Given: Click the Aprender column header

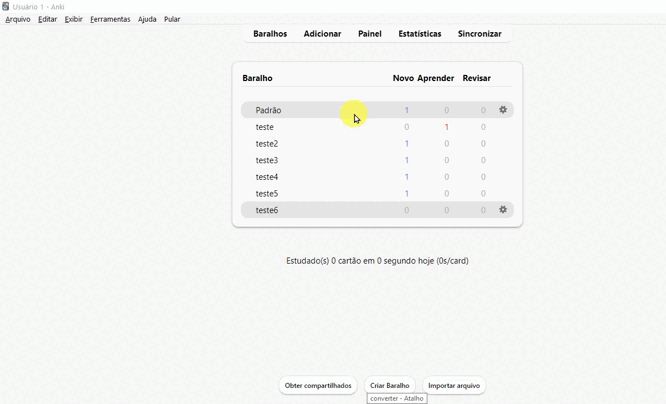Looking at the screenshot, I should pos(436,78).
